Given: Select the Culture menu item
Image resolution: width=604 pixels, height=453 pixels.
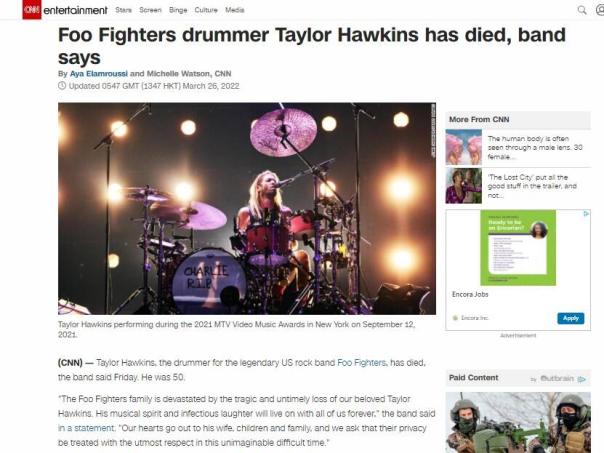Looking at the screenshot, I should (206, 10).
